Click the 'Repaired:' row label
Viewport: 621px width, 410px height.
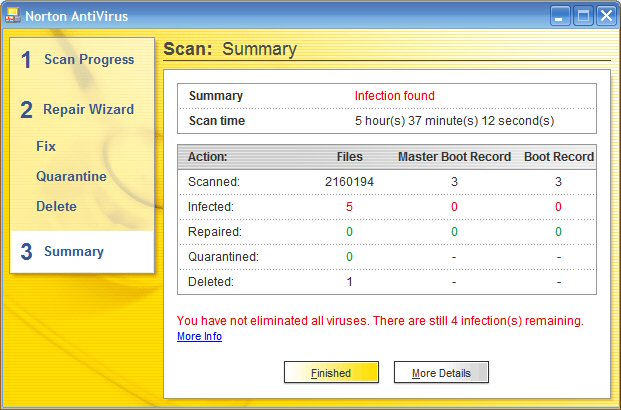click(215, 232)
